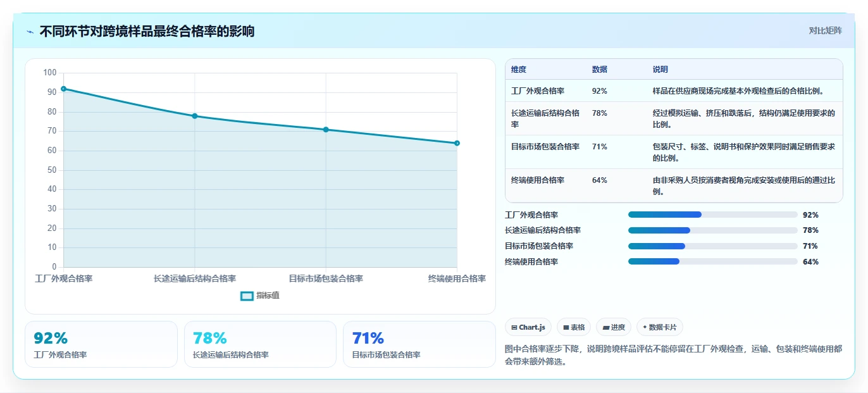Click the x-axis label 长途运输后结构合格率
868x393 pixels.
(195, 278)
